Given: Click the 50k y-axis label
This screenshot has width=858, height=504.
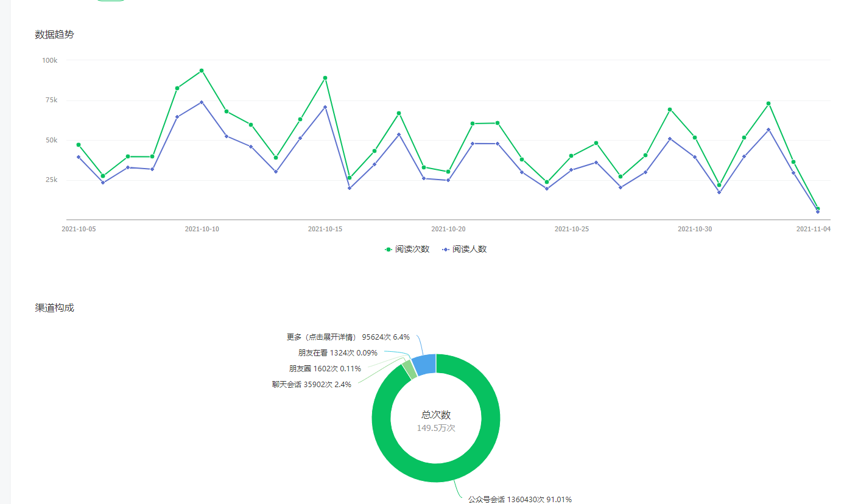Looking at the screenshot, I should tap(52, 140).
